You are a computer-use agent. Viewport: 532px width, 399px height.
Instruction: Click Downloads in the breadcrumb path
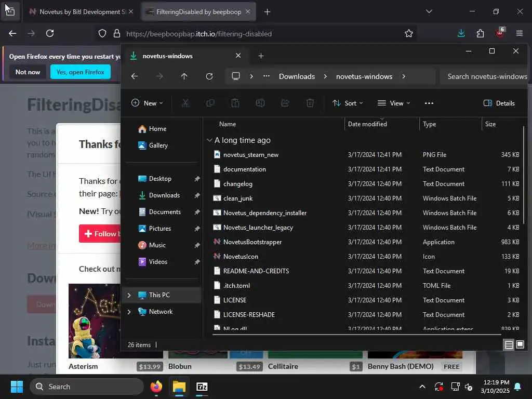click(297, 76)
